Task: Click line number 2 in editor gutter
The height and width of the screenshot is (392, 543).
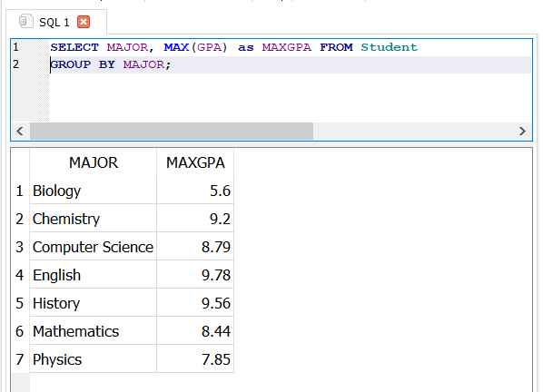Action: point(16,64)
